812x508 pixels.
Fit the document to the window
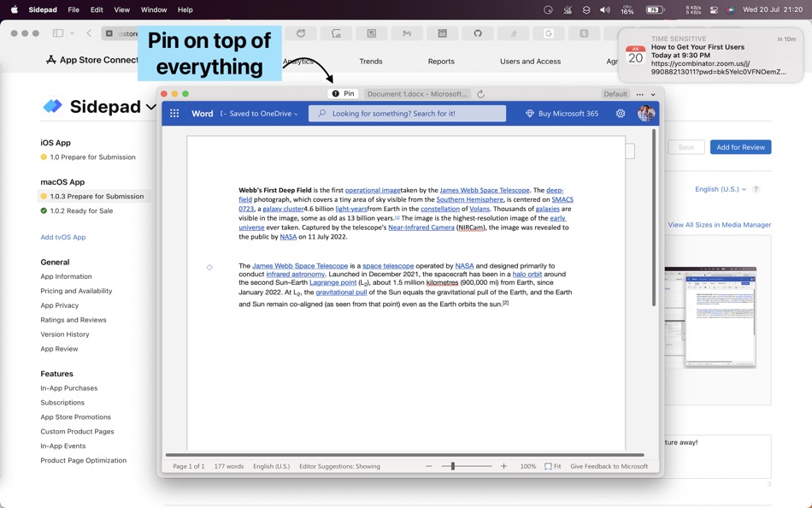click(552, 466)
